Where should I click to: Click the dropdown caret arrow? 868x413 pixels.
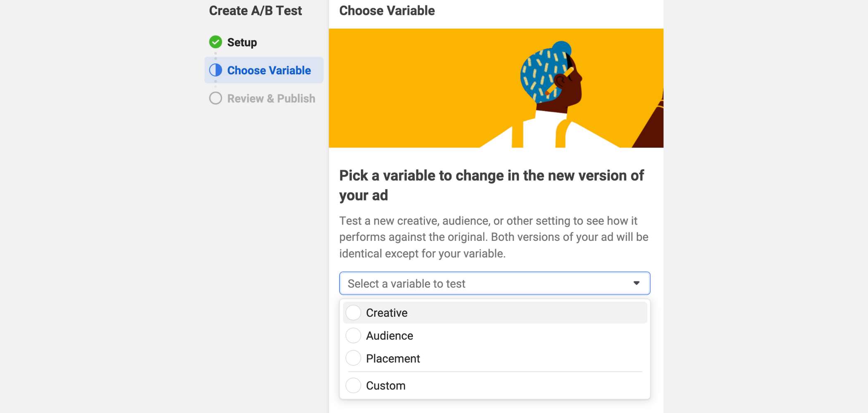[x=637, y=283]
